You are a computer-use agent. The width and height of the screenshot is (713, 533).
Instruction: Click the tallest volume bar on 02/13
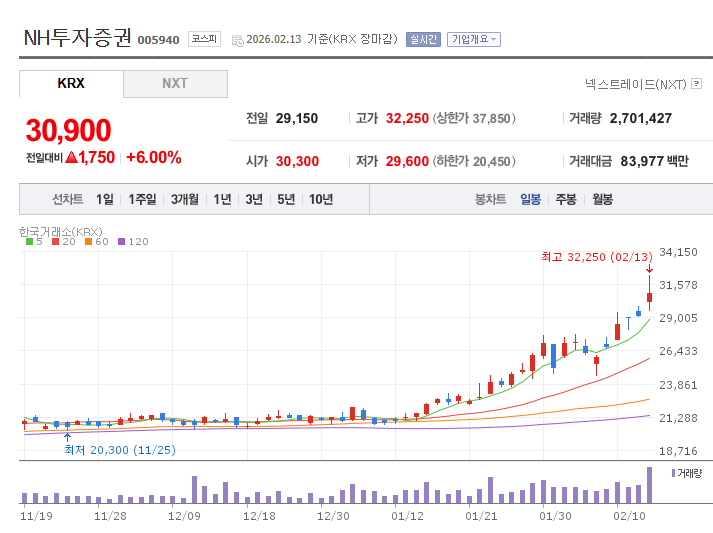[x=649, y=485]
